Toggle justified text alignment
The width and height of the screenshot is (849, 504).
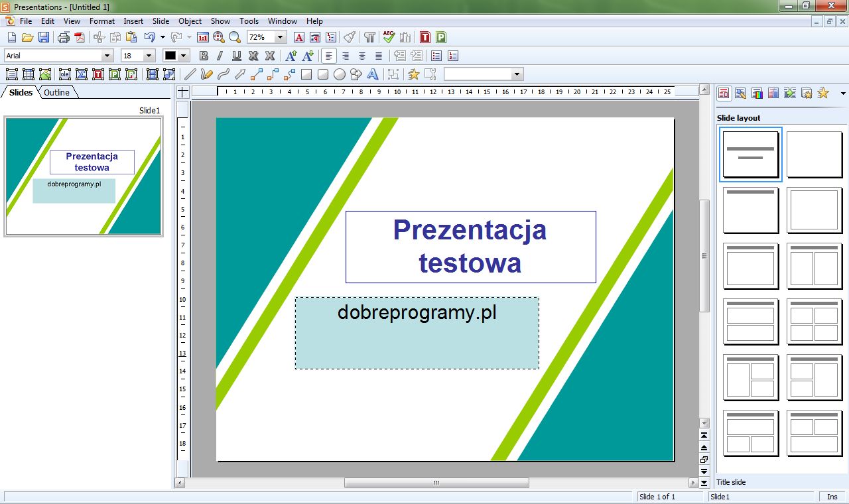(x=379, y=56)
